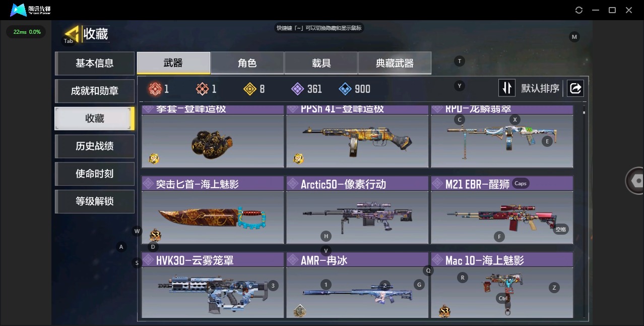Open the 等级解锁 page
Image resolution: width=644 pixels, height=326 pixels.
click(95, 201)
